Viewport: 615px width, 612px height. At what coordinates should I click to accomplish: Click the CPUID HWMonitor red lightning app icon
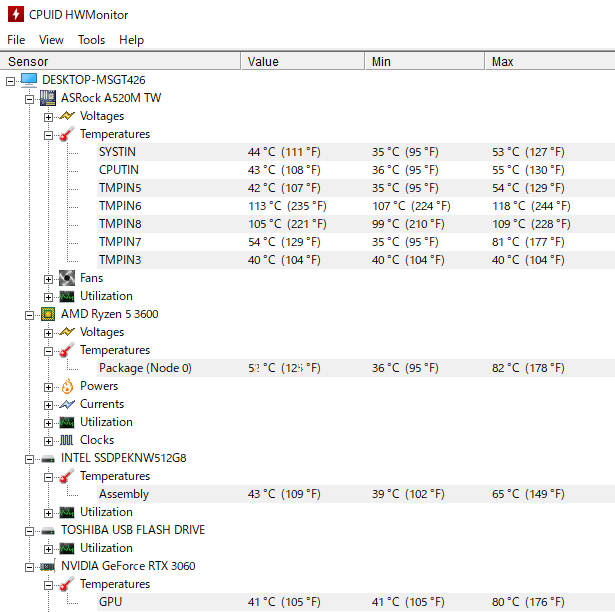tap(16, 14)
